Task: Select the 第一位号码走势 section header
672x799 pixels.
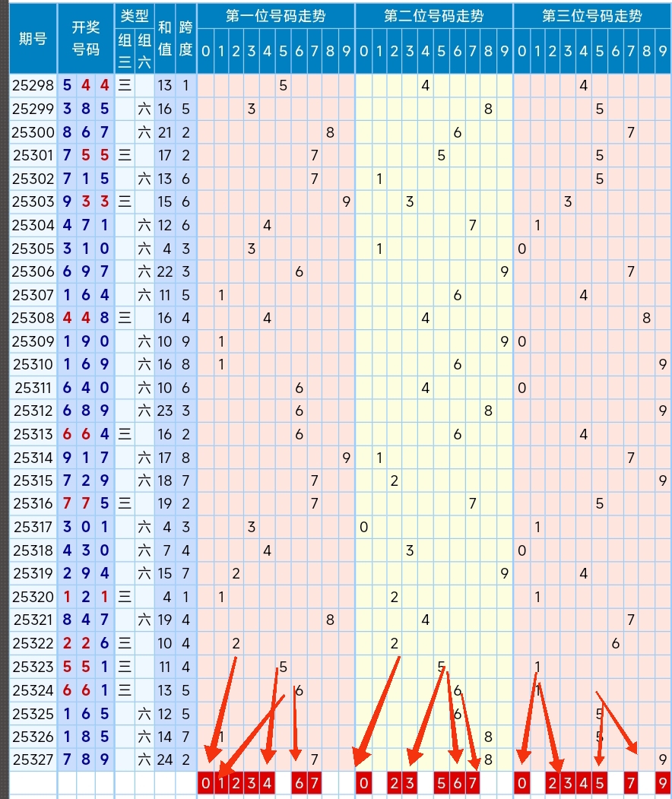Action: pyautogui.click(x=276, y=16)
